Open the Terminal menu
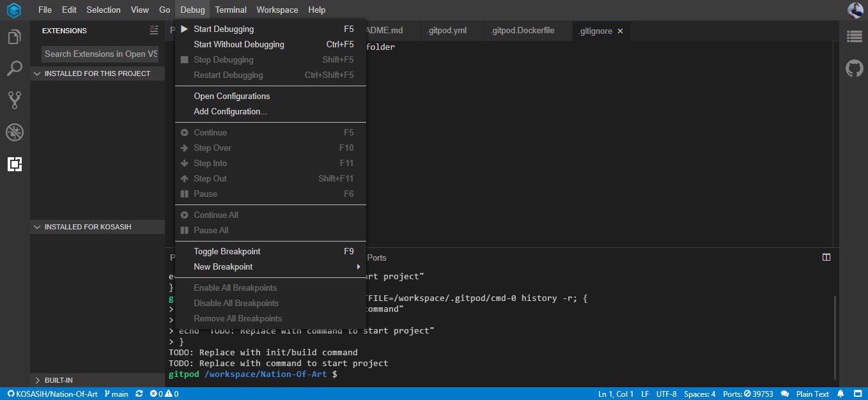This screenshot has height=400, width=868. [x=231, y=10]
